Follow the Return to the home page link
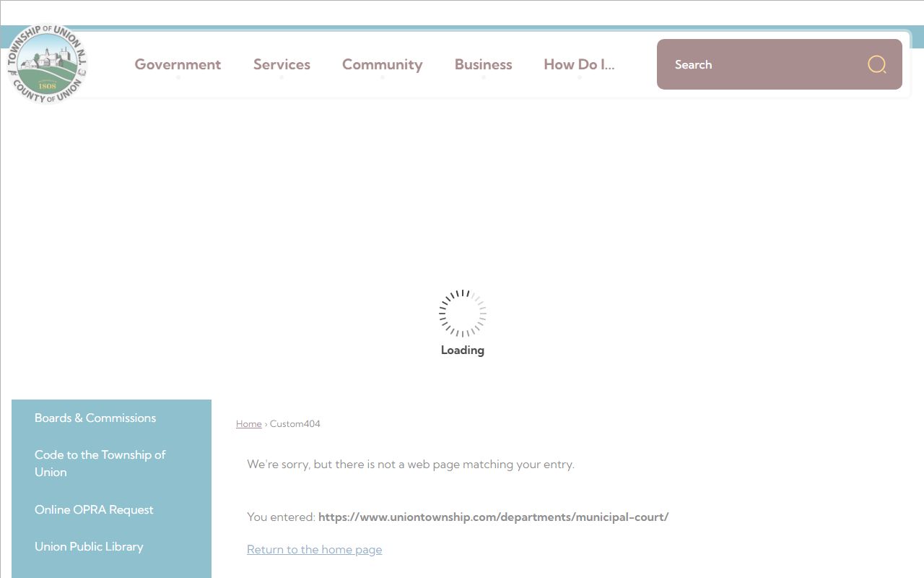The image size is (924, 578). tap(314, 549)
